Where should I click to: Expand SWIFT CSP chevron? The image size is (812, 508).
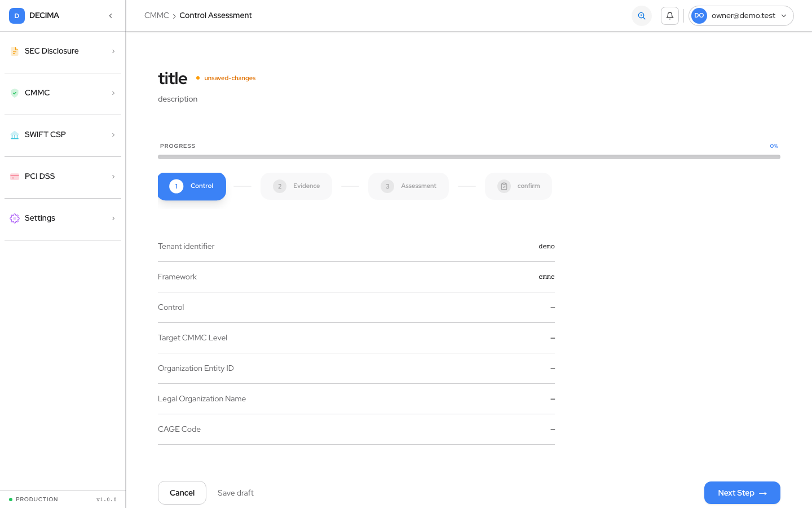tap(113, 135)
